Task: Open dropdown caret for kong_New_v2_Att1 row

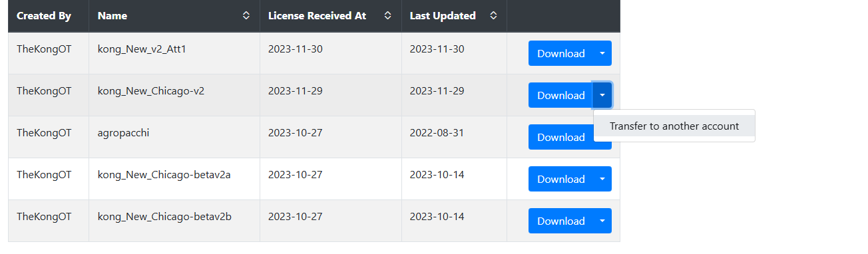Action: point(602,53)
